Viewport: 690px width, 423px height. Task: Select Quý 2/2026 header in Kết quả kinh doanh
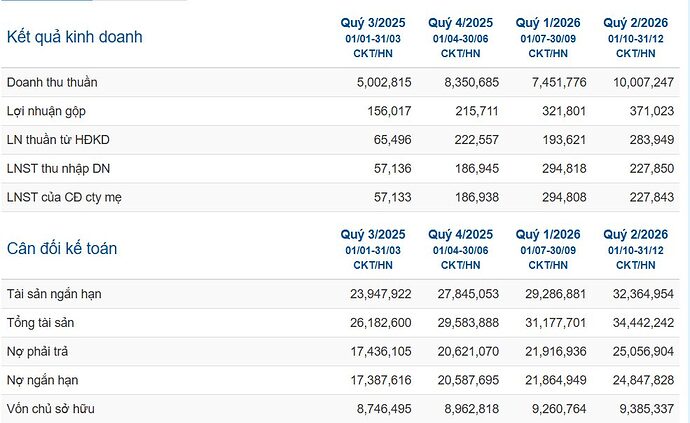(636, 22)
